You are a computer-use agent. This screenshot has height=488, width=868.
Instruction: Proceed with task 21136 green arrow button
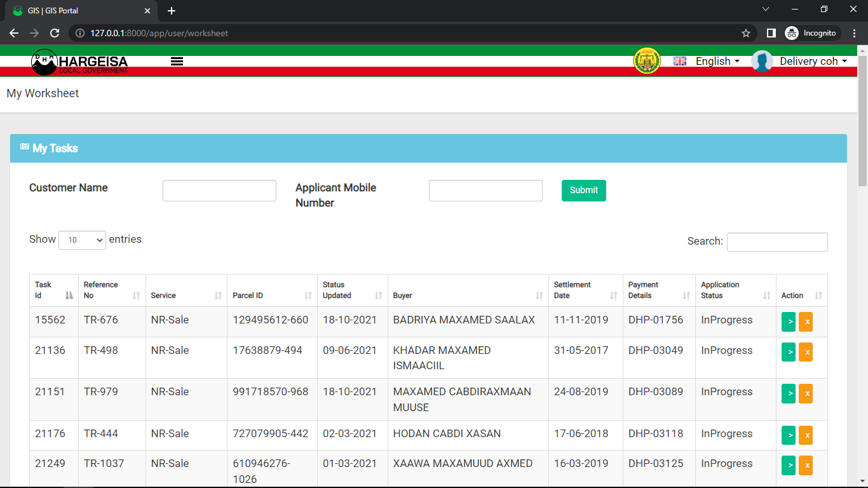789,351
